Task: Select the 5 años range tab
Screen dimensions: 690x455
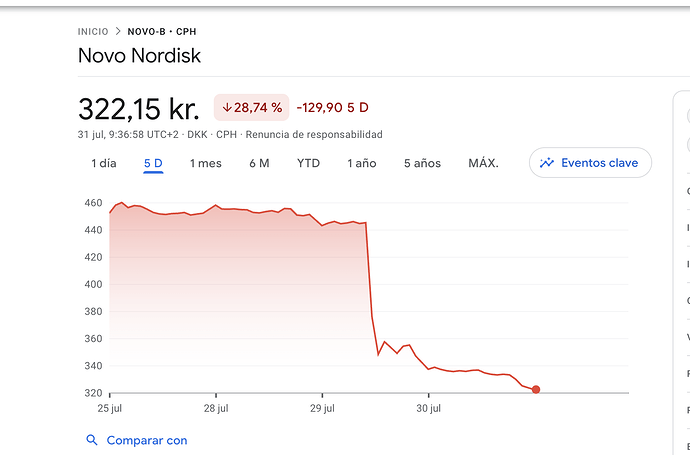Action: pos(422,163)
